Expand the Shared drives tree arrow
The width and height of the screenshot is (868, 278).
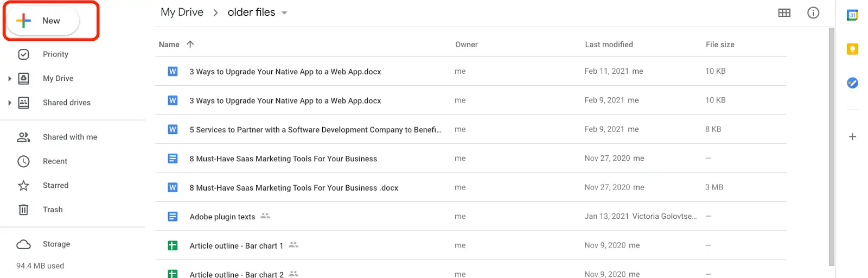click(x=10, y=103)
